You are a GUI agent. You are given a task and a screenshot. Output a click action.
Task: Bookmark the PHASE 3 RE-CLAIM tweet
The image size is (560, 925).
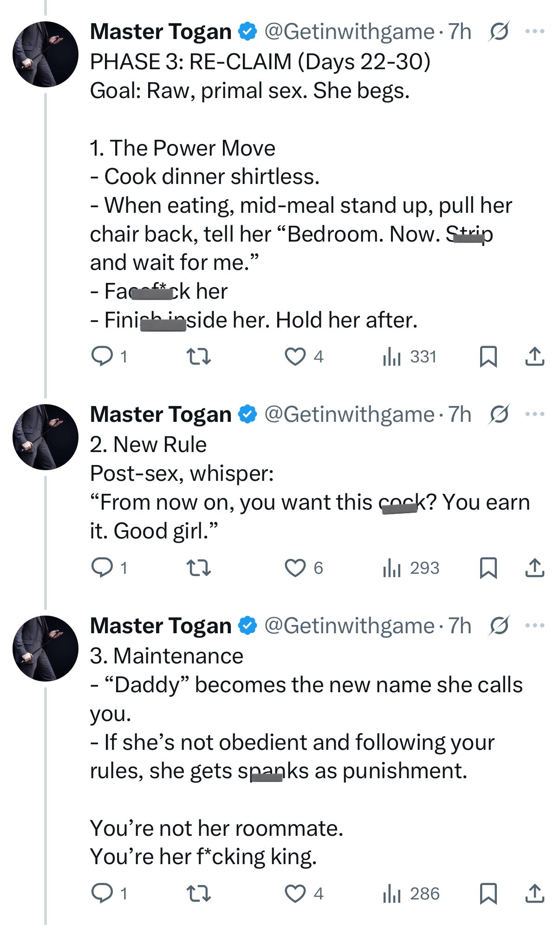click(x=488, y=356)
